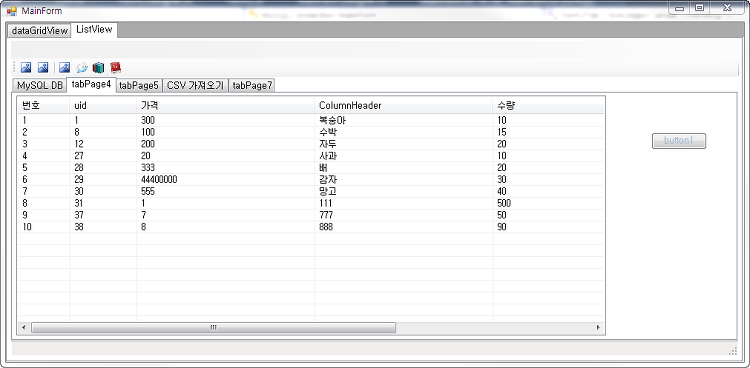Maximize the MainForm window

point(700,8)
